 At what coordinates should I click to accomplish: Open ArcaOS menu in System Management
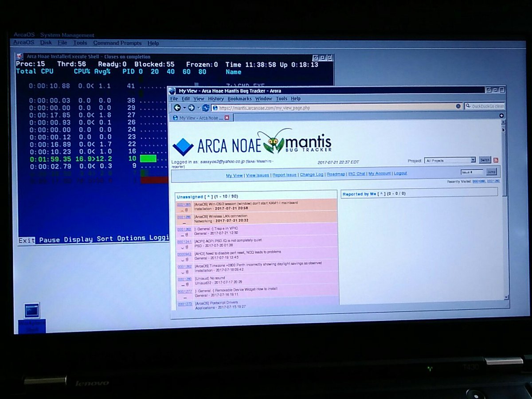(x=23, y=43)
